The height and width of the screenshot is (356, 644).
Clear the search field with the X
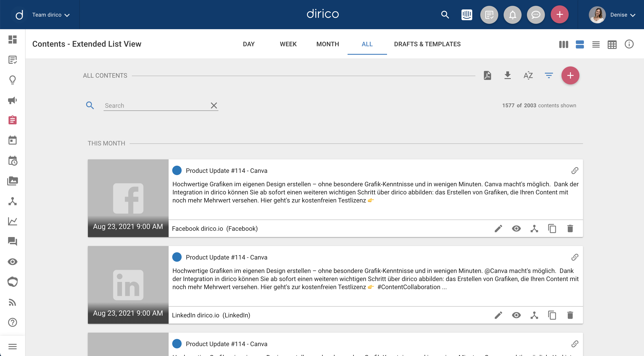click(x=214, y=105)
